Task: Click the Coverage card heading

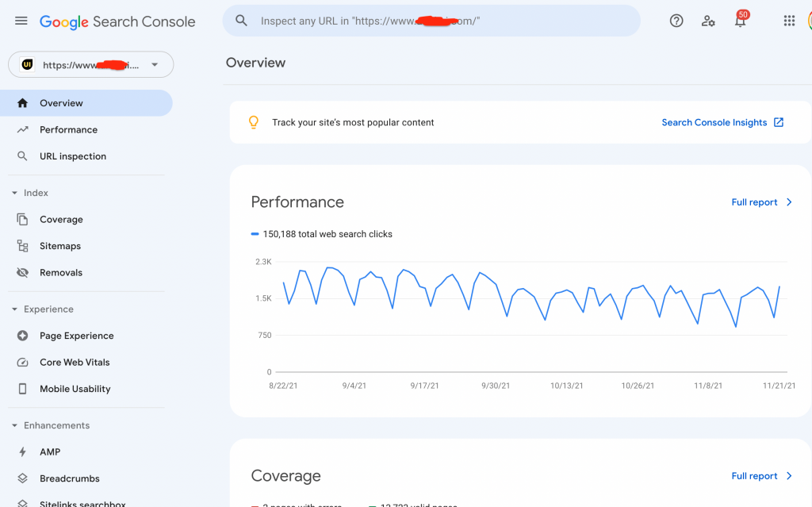Action: [285, 475]
